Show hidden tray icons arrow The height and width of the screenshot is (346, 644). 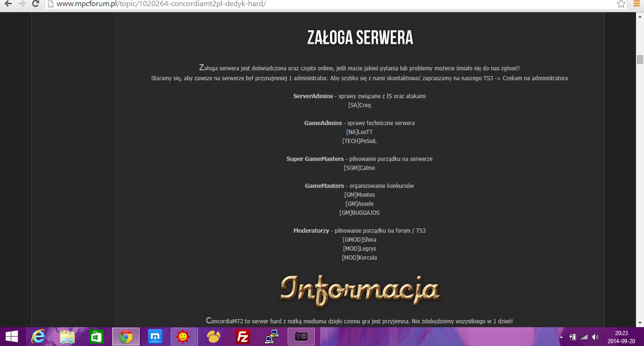[x=561, y=337]
